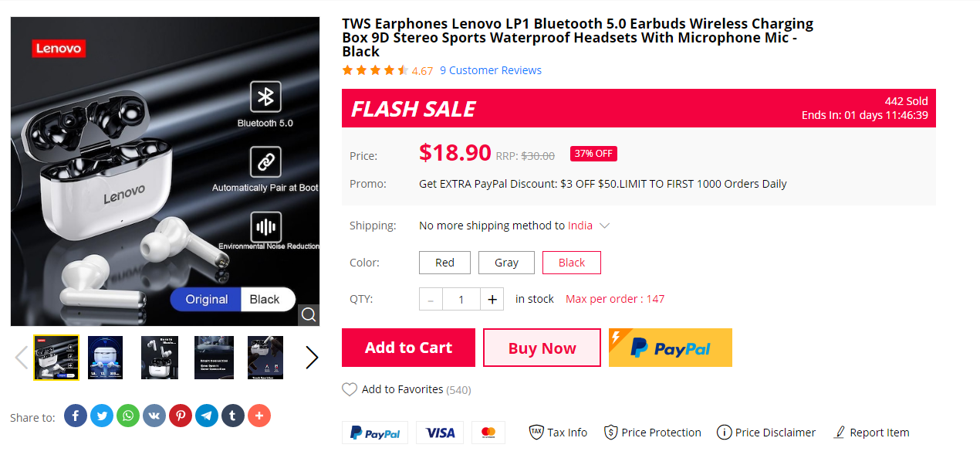Viewport: 980px width, 465px height.
Task: Share product on Pinterest
Action: point(180,416)
